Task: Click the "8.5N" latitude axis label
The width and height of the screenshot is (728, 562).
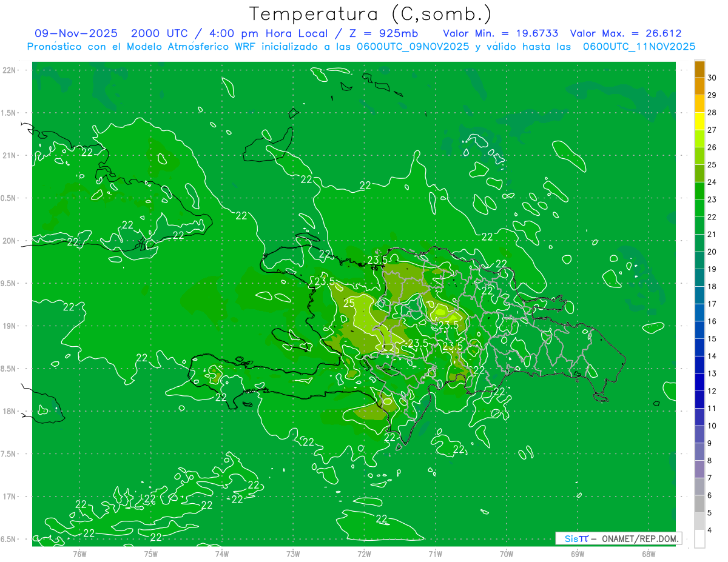Action: click(9, 369)
